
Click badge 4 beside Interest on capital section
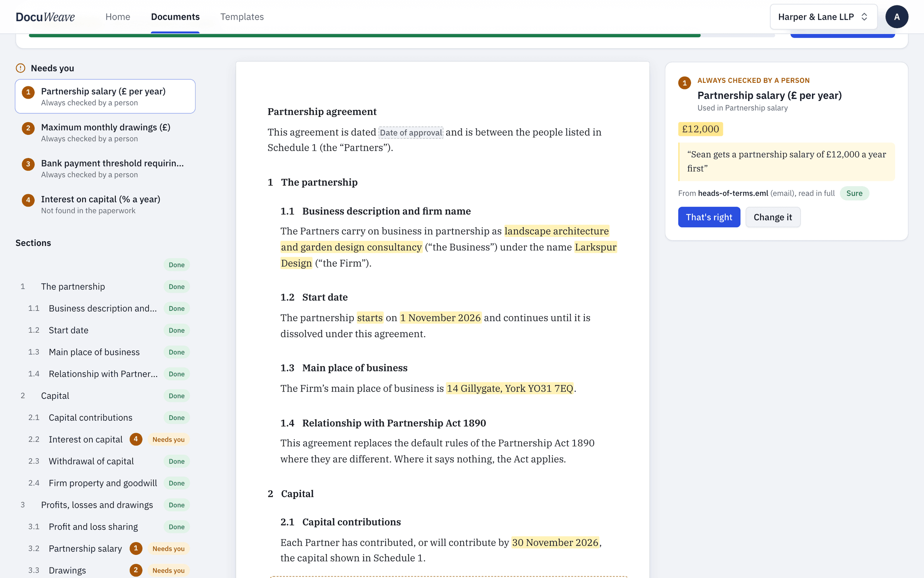click(136, 439)
